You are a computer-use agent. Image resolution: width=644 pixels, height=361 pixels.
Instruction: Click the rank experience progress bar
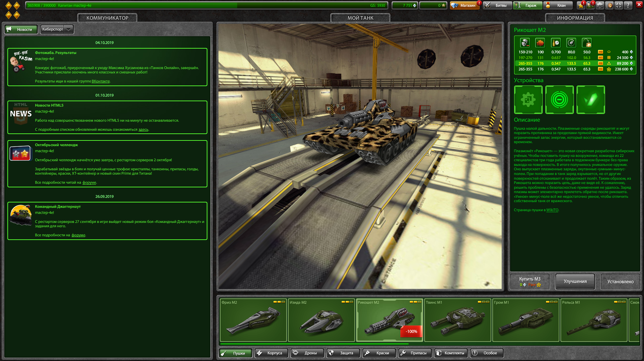(206, 5)
